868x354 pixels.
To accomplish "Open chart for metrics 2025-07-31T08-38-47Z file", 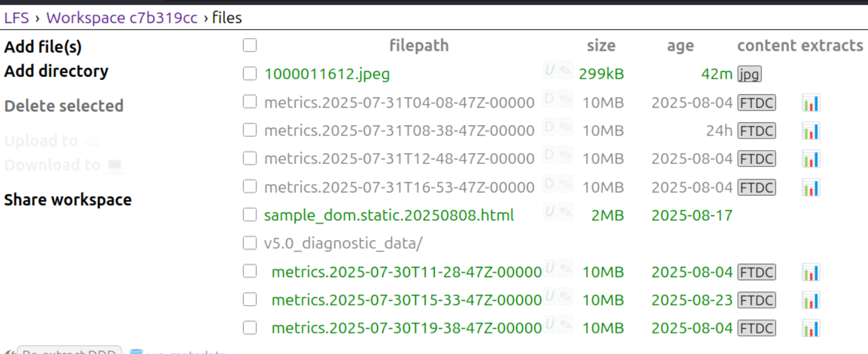I will 811,131.
